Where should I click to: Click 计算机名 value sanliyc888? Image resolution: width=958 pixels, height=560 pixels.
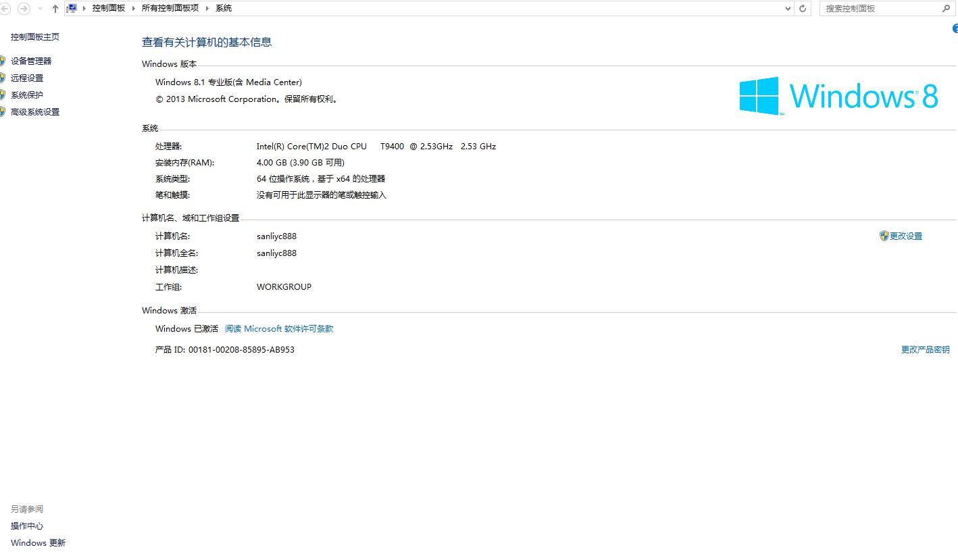coord(276,236)
